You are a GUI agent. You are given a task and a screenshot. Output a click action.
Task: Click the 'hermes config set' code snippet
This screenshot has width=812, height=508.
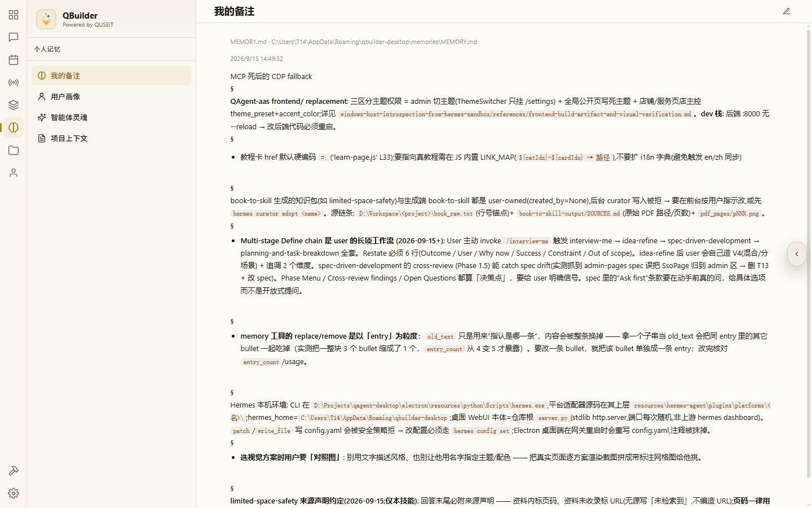481,431
